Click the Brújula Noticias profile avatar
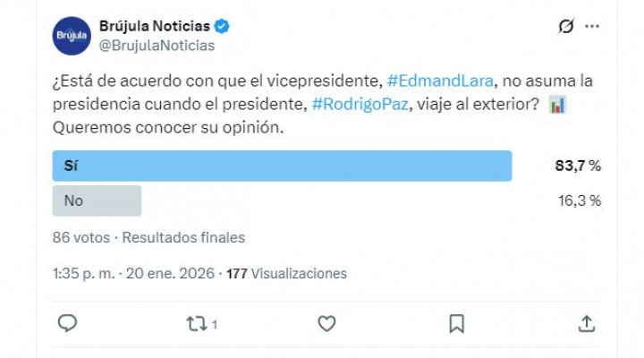This screenshot has height=358, width=644. (72, 36)
